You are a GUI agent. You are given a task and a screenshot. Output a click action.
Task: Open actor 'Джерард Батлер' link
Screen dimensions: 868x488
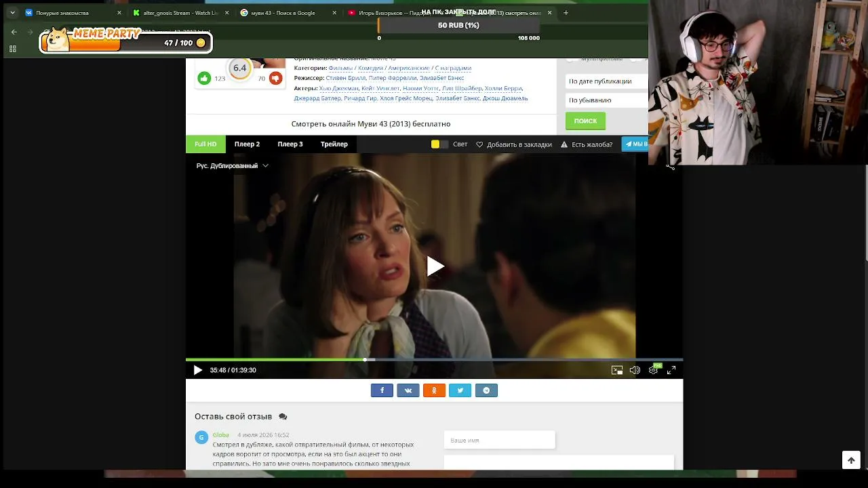point(317,99)
